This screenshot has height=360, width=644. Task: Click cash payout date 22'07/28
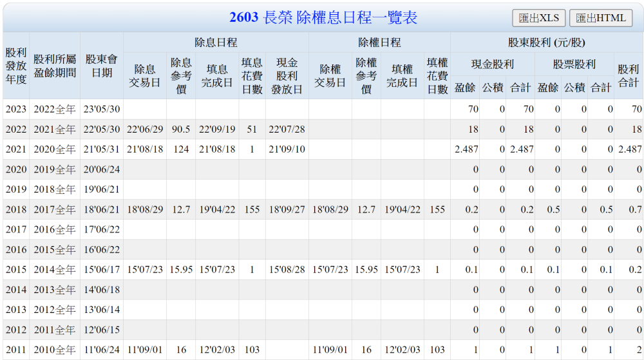coord(287,129)
